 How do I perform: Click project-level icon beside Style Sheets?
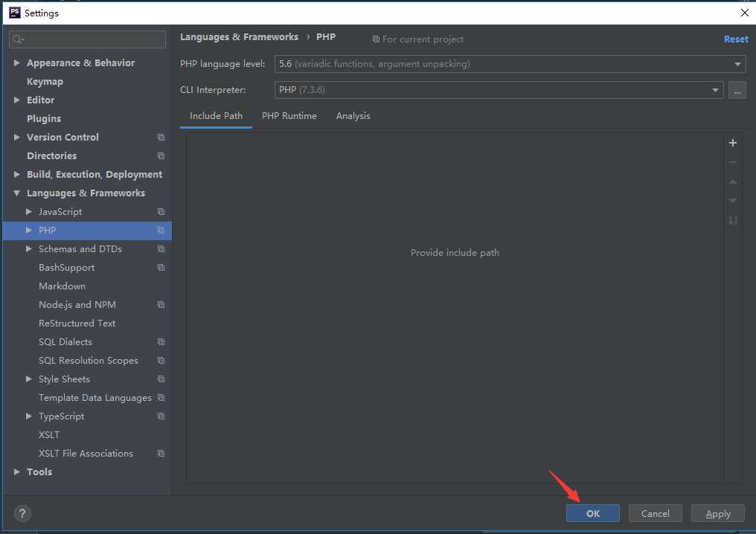(x=161, y=379)
